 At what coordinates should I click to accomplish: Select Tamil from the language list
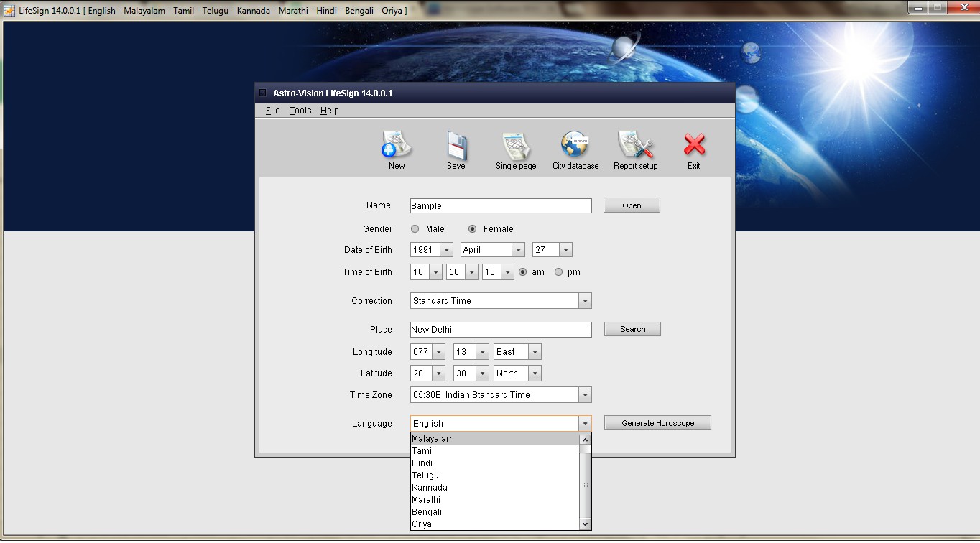click(x=494, y=451)
